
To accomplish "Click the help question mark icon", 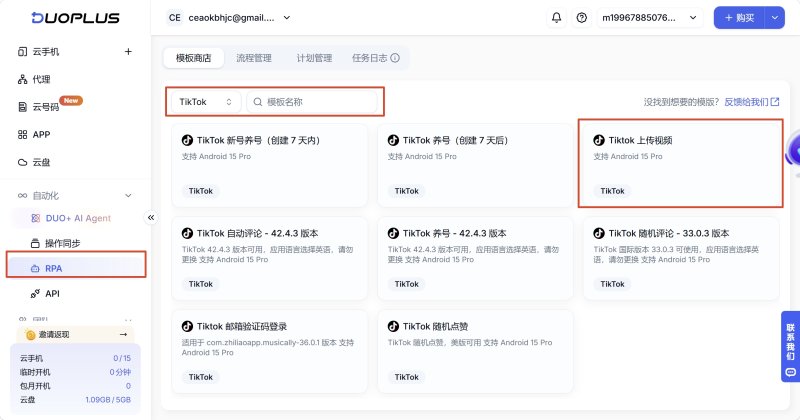I will coord(582,18).
